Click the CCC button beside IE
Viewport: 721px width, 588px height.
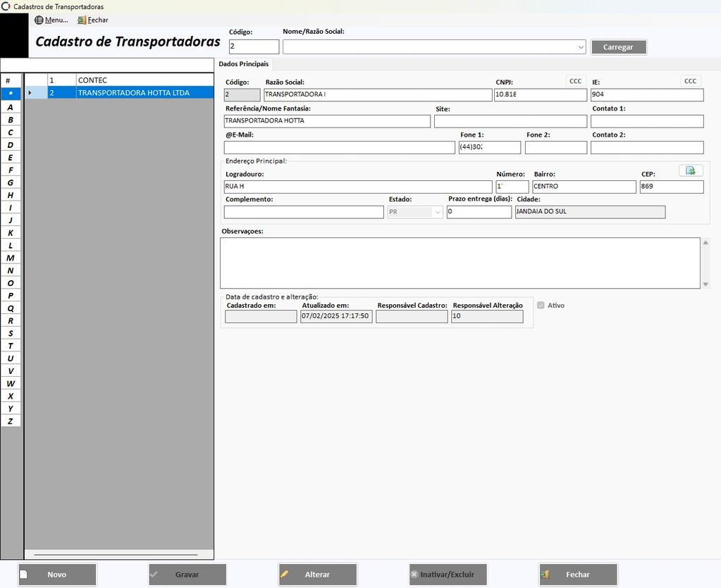pos(690,81)
